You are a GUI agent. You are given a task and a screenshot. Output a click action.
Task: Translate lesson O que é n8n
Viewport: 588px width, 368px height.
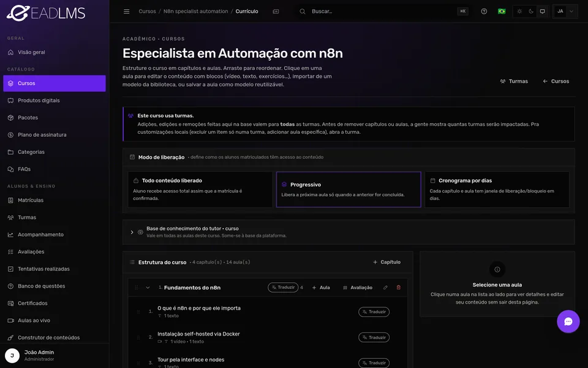click(x=374, y=312)
